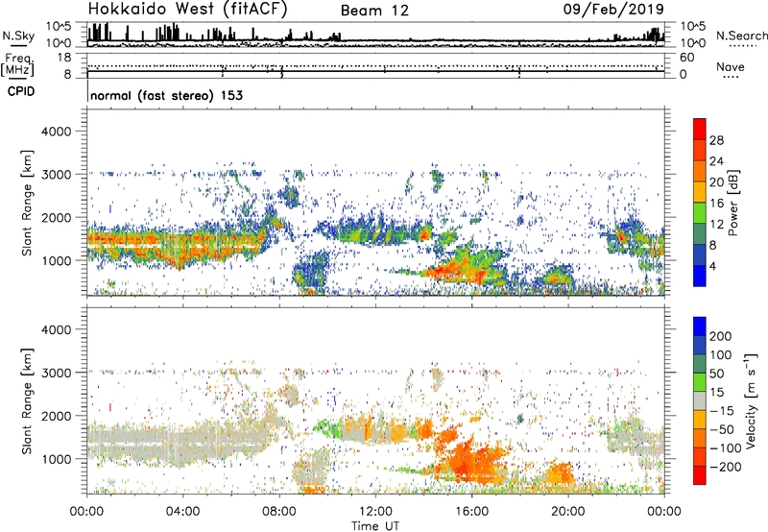This screenshot has height=532, width=768.
Task: Click the 'CPID' label
Action: click(x=21, y=91)
